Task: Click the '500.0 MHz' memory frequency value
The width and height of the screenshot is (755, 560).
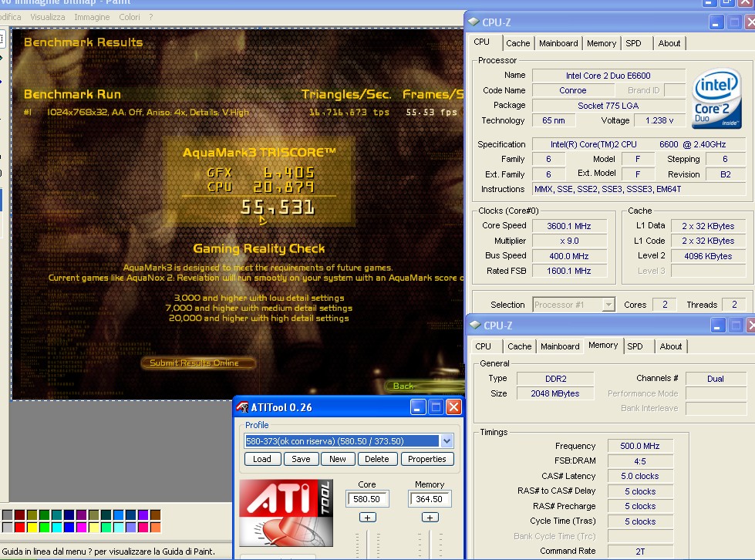Action: click(640, 447)
